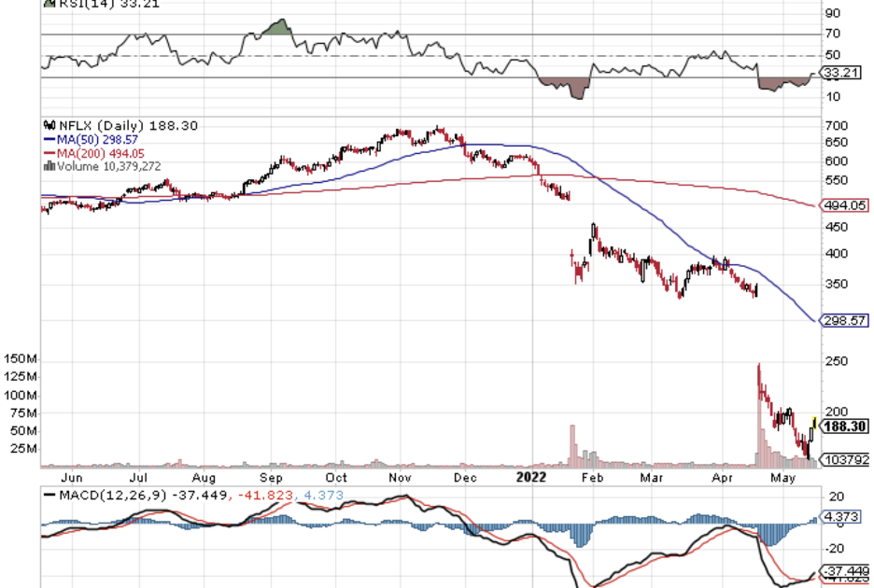Select the 494.05 price tag on right axis

[844, 205]
